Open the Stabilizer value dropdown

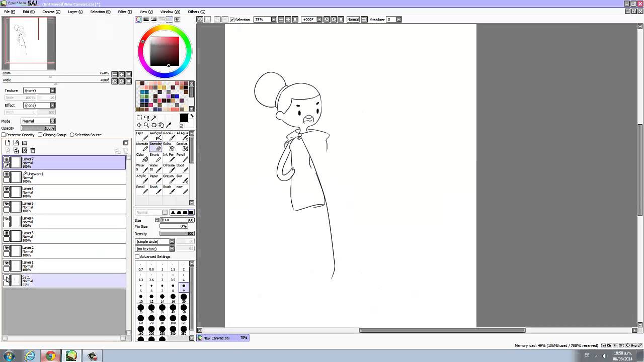click(398, 20)
